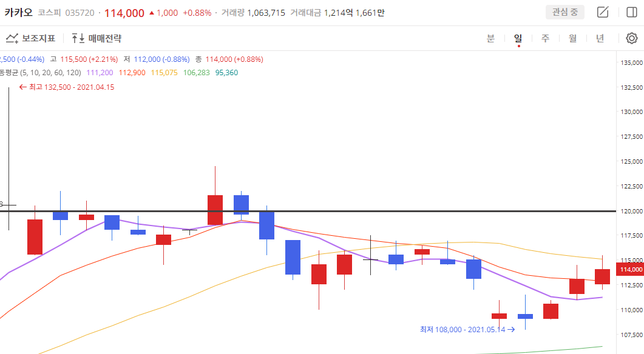Click the memo pencil icon

(x=603, y=12)
